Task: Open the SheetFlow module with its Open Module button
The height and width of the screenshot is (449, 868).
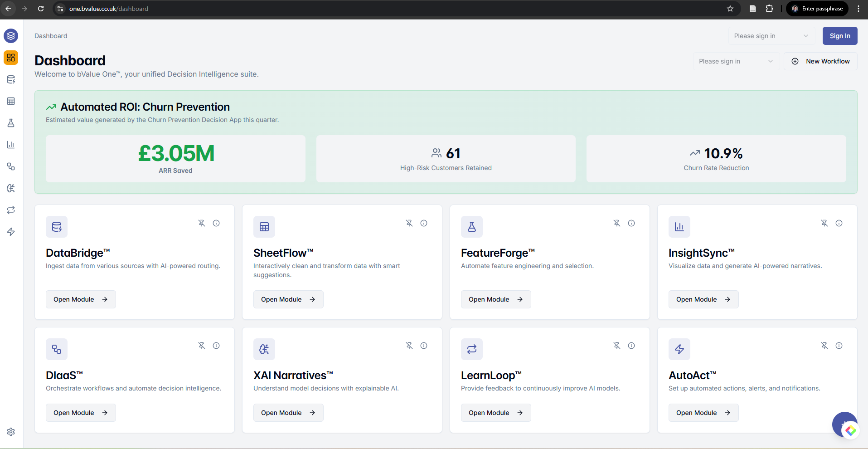Action: tap(288, 299)
